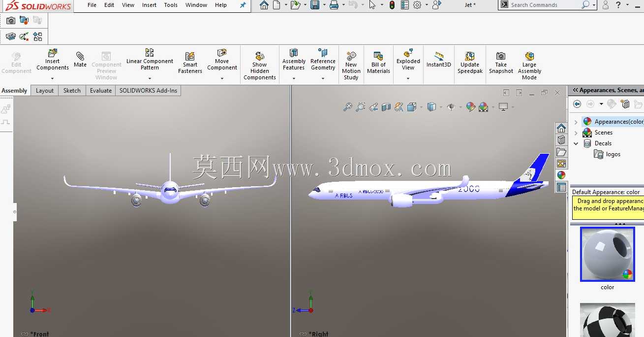
Task: Open Insert Components dropdown arrow
Action: click(52, 78)
